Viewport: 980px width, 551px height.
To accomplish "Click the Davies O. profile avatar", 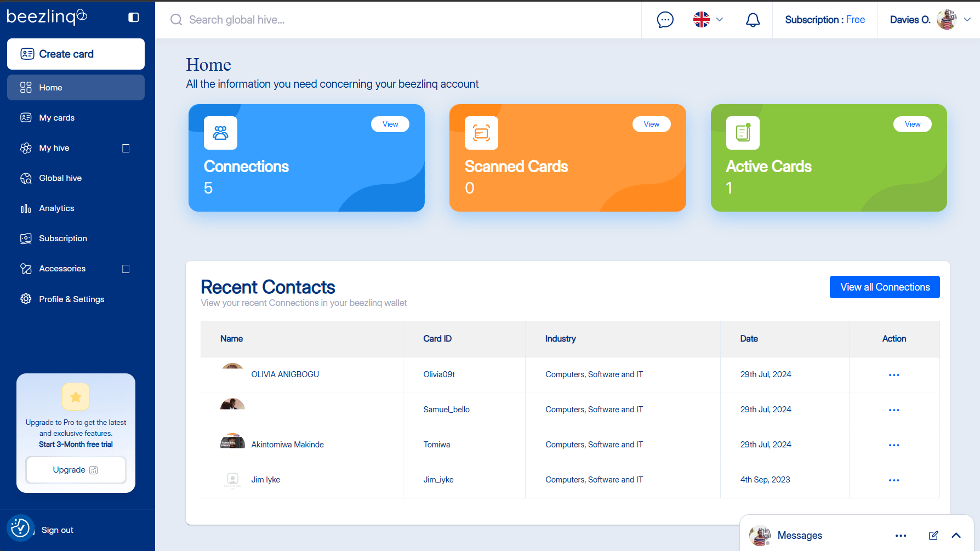I will coord(947,20).
